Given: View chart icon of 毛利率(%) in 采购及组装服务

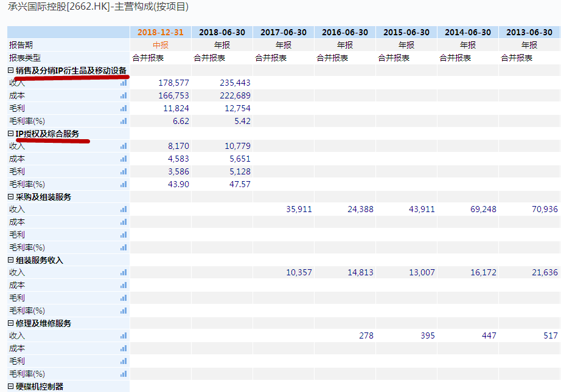Looking at the screenshot, I should pyautogui.click(x=124, y=247).
